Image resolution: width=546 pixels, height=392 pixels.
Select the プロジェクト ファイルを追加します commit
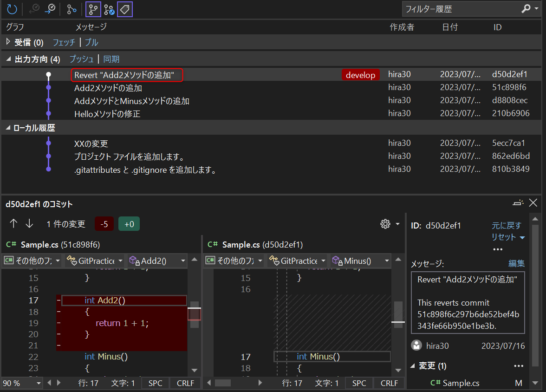[271, 156]
